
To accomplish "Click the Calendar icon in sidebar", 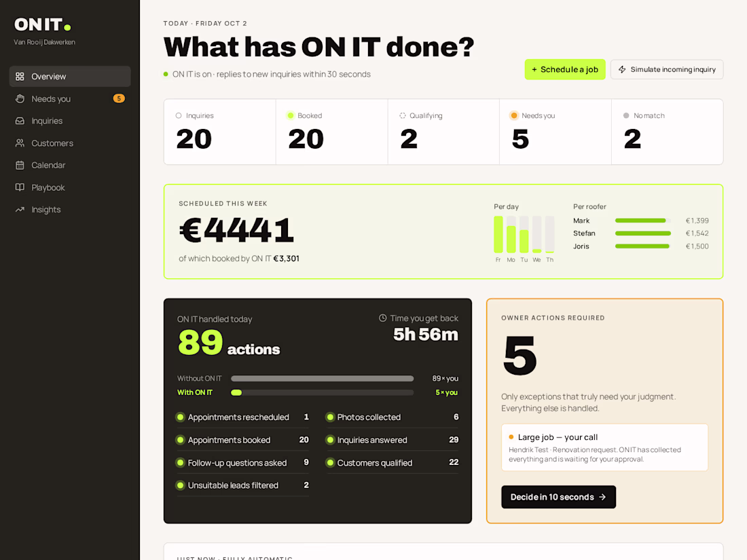I will (x=20, y=165).
